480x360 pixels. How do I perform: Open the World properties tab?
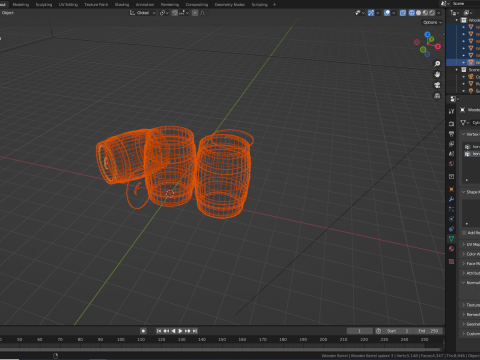point(451,164)
